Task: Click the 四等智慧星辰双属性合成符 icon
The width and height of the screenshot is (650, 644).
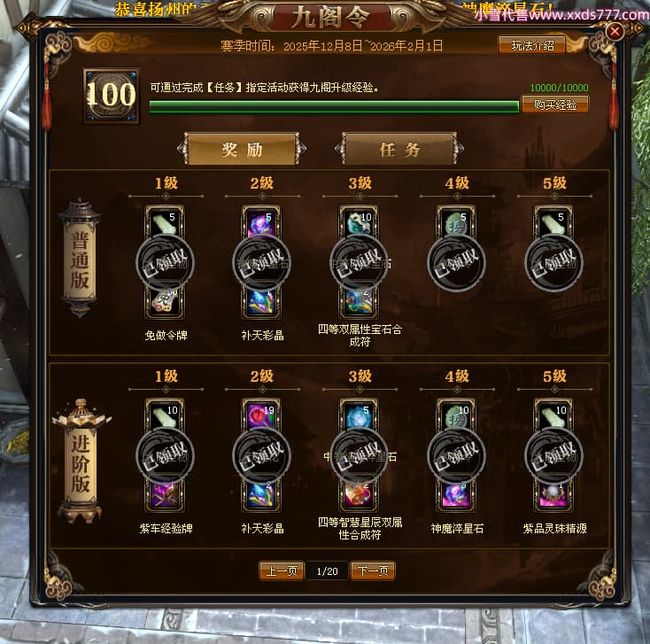Action: pyautogui.click(x=359, y=494)
